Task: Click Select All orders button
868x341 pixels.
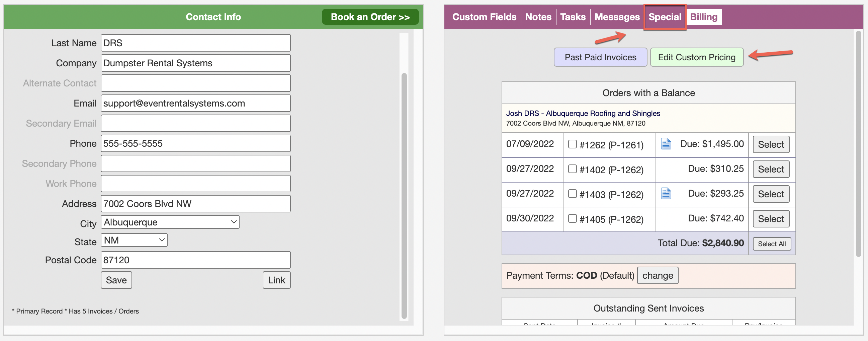Action: point(771,244)
